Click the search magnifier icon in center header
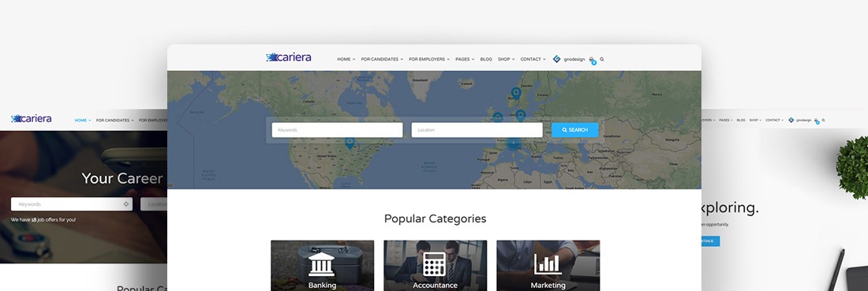 602,59
